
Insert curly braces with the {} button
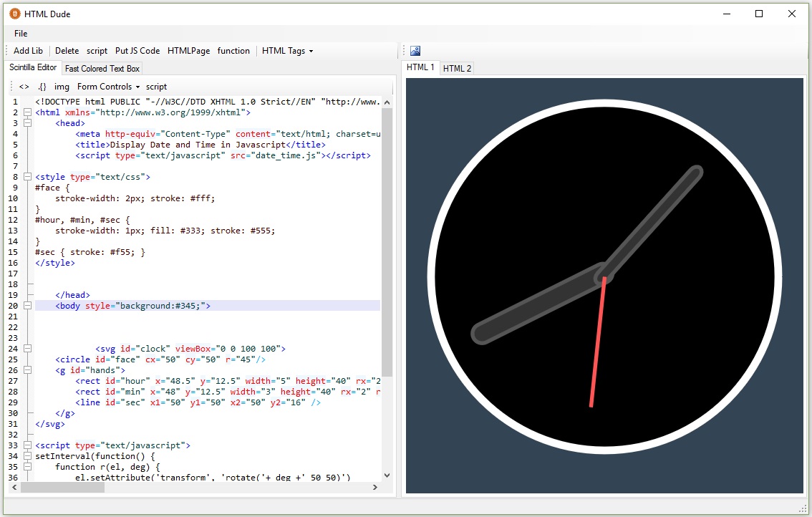tap(42, 87)
